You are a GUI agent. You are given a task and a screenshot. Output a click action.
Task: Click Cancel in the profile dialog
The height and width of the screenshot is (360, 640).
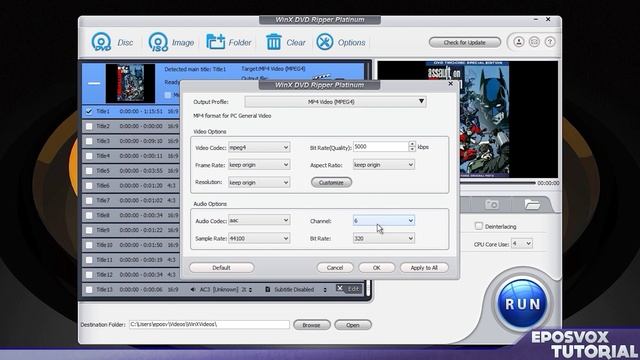coord(335,268)
